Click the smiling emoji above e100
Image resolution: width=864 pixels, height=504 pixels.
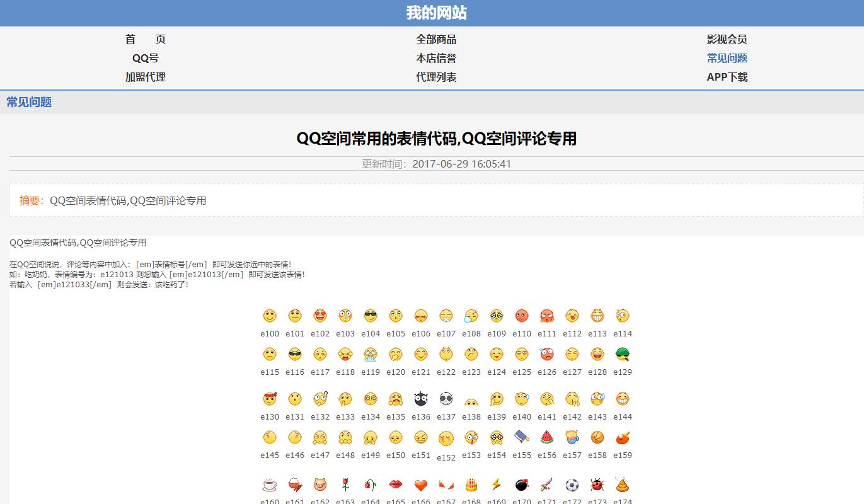coord(270,316)
